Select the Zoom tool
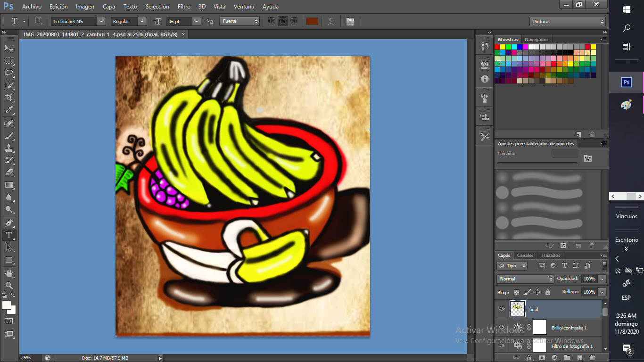This screenshot has width=644, height=362. (x=9, y=285)
